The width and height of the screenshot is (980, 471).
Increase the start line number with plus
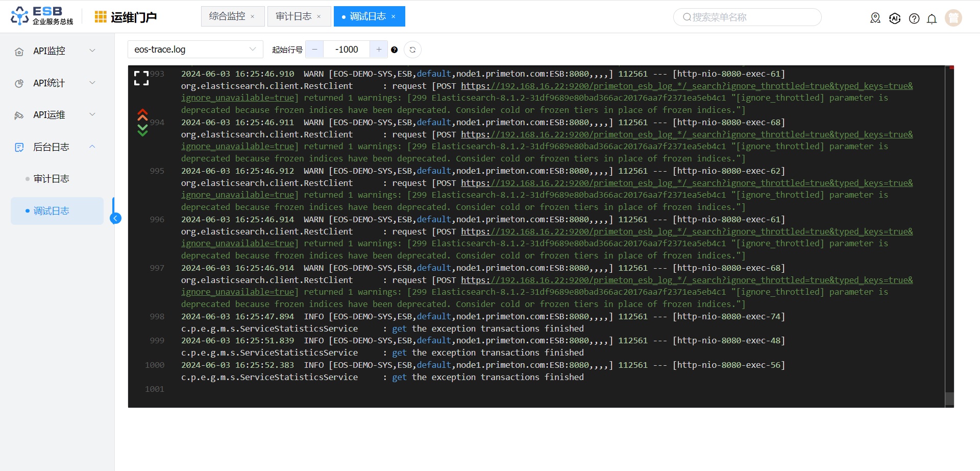(379, 50)
